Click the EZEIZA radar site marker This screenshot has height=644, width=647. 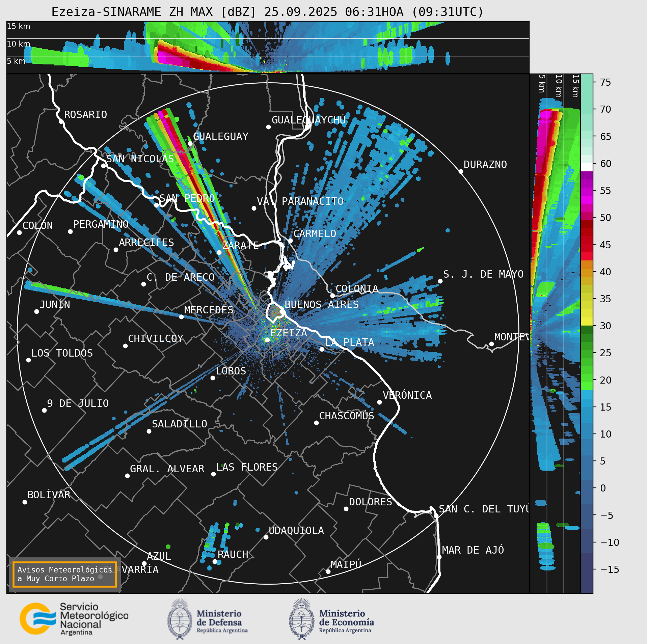pyautogui.click(x=267, y=340)
